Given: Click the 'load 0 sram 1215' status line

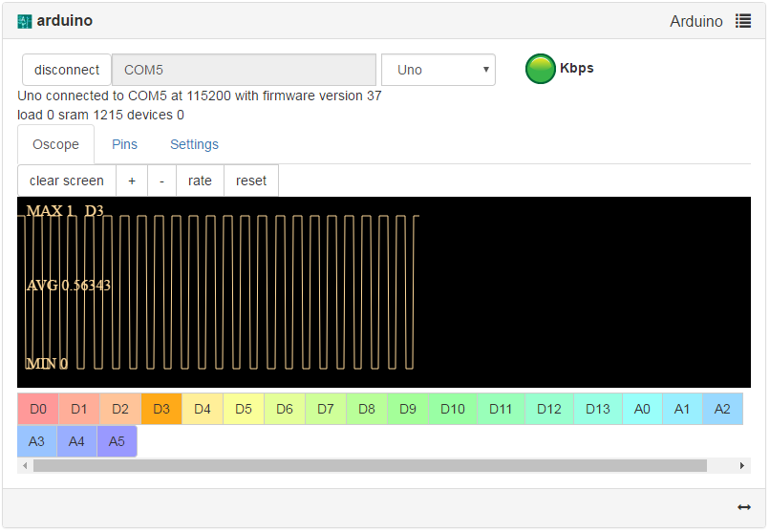Looking at the screenshot, I should coord(100,115).
